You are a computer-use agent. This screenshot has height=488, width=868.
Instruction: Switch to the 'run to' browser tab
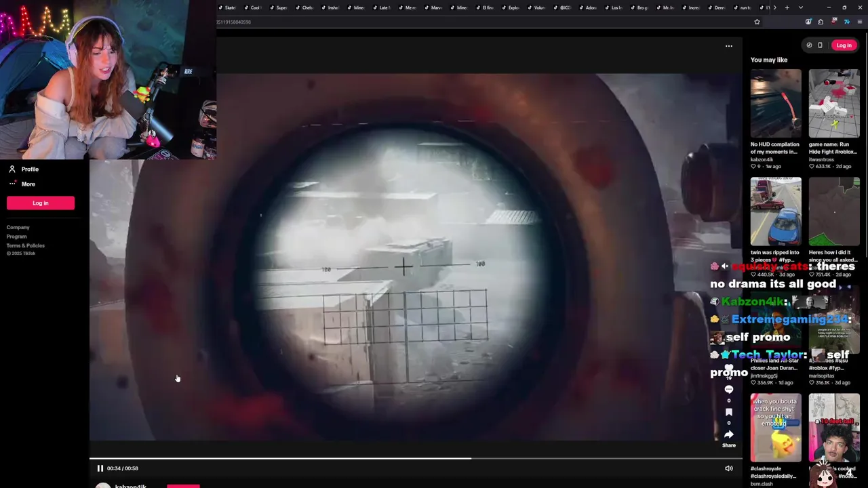(x=743, y=7)
